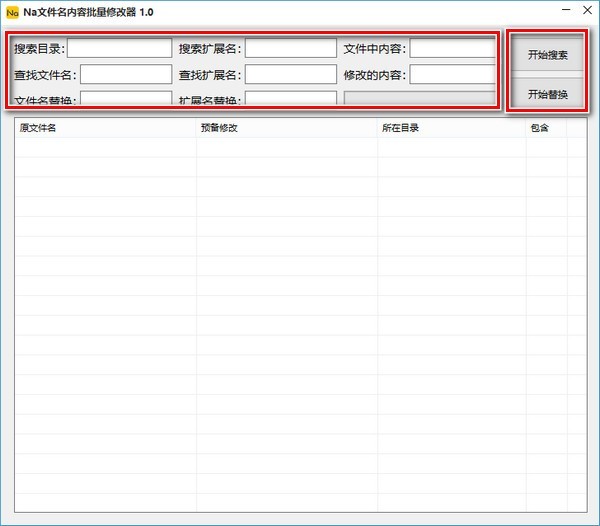Click the 文件中内容 input field
The height and width of the screenshot is (526, 600).
pyautogui.click(x=453, y=48)
